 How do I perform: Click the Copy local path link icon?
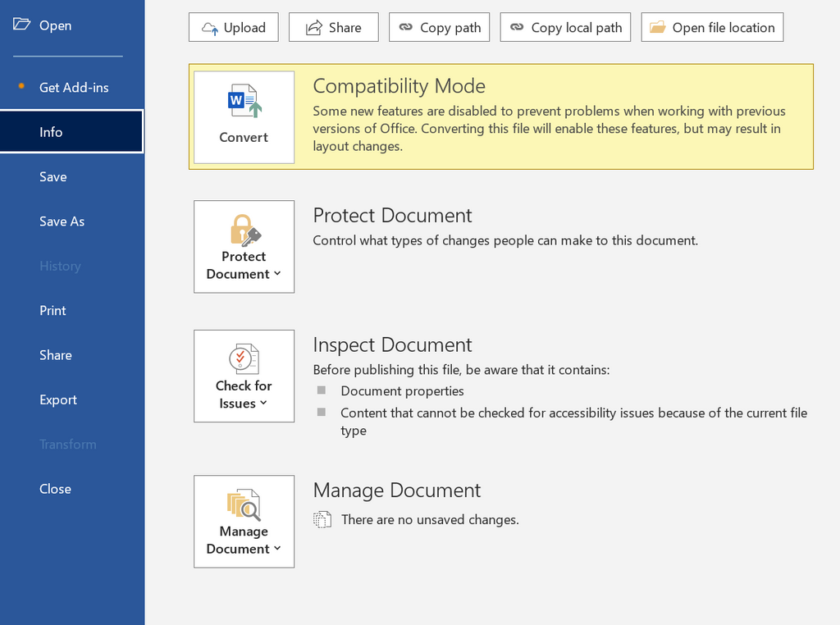[x=517, y=27]
